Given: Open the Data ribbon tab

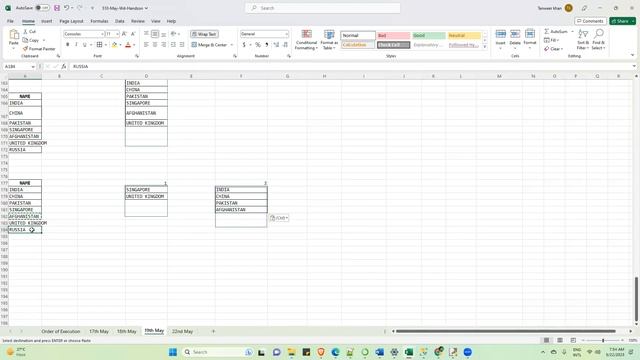Looking at the screenshot, I should tap(120, 21).
